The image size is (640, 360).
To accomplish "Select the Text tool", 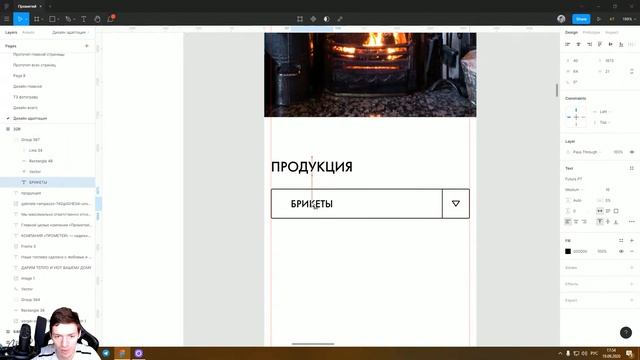I will pyautogui.click(x=84, y=19).
